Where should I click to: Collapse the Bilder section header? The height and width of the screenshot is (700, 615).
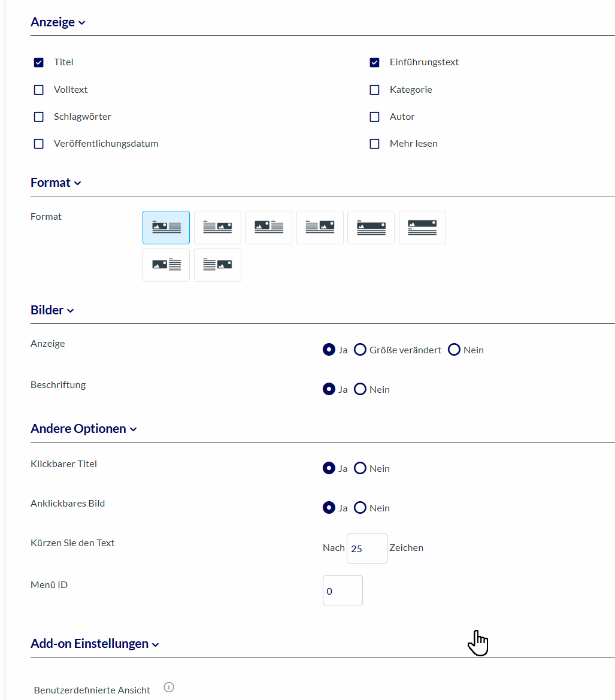[x=52, y=310]
